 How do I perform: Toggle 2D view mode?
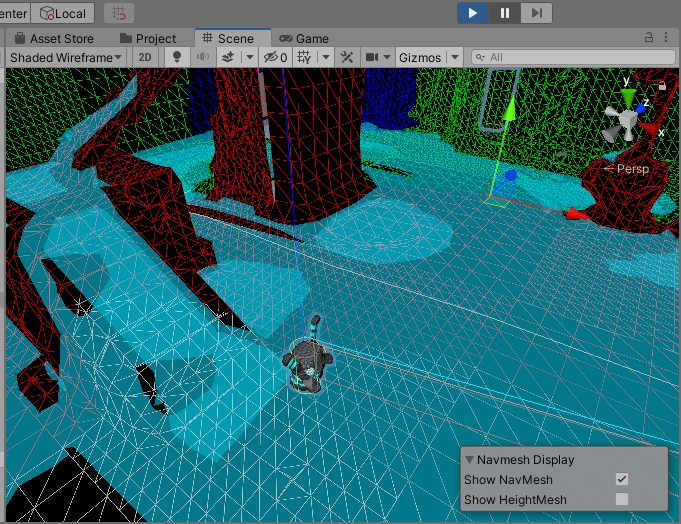coord(145,57)
